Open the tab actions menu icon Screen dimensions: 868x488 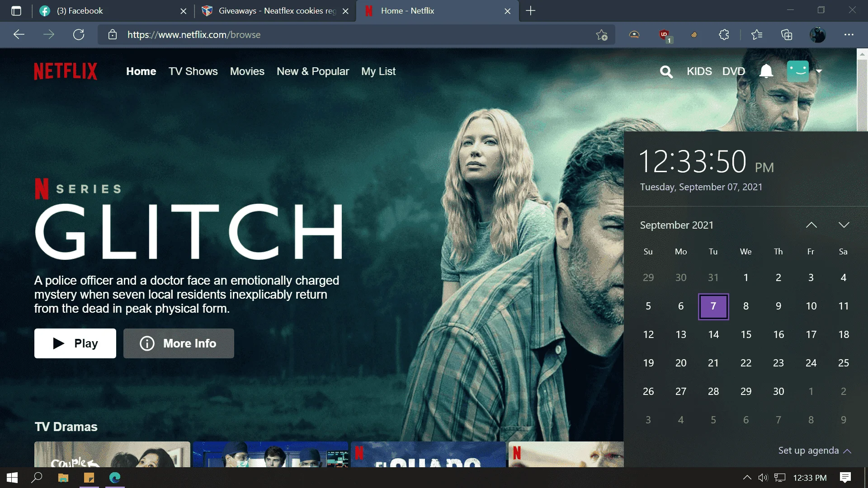(x=16, y=11)
